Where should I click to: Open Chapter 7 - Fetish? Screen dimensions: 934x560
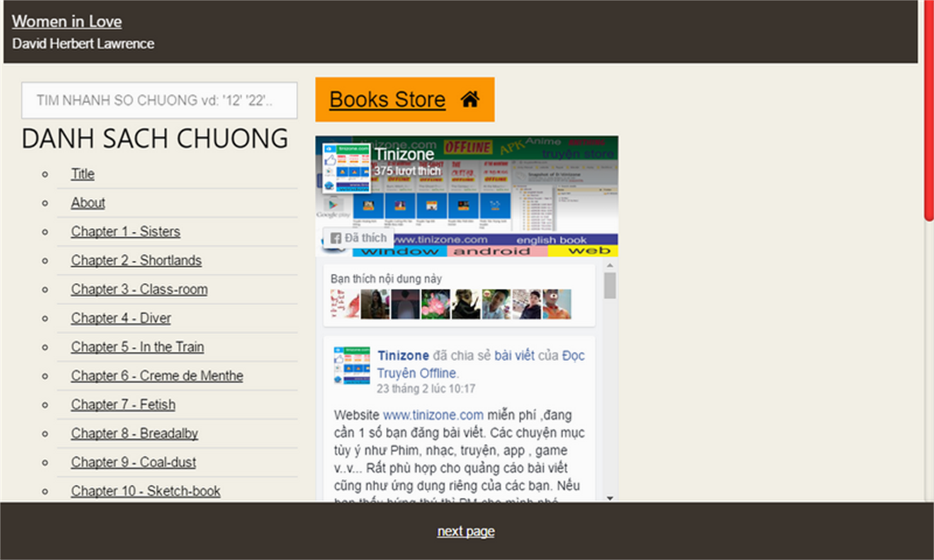point(123,404)
